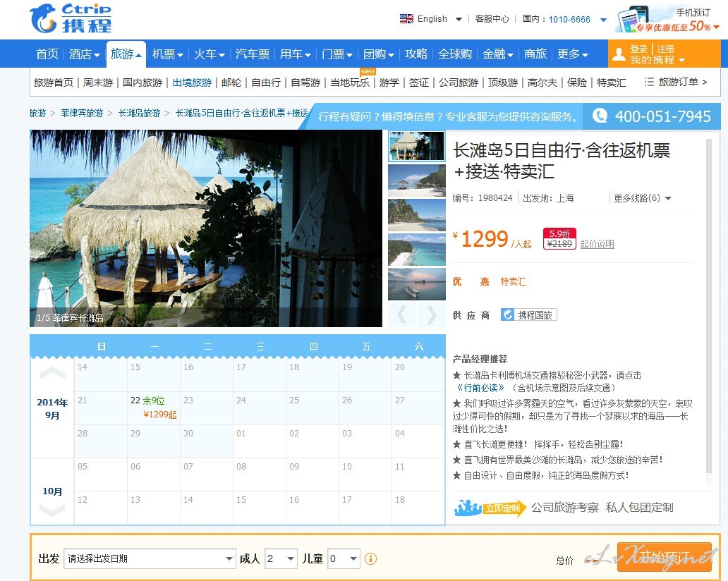The image size is (728, 581).
Task: Click the 特卖汇 discount label
Action: pyautogui.click(x=513, y=281)
